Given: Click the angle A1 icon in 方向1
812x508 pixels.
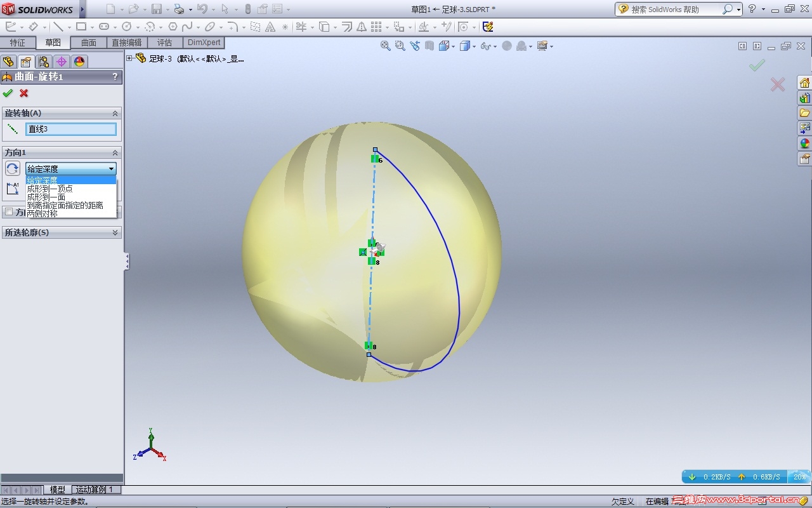Looking at the screenshot, I should (x=12, y=189).
